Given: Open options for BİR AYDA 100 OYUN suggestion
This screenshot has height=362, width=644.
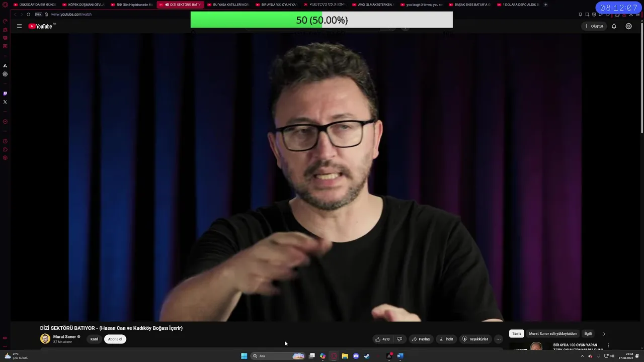Looking at the screenshot, I should point(608,345).
